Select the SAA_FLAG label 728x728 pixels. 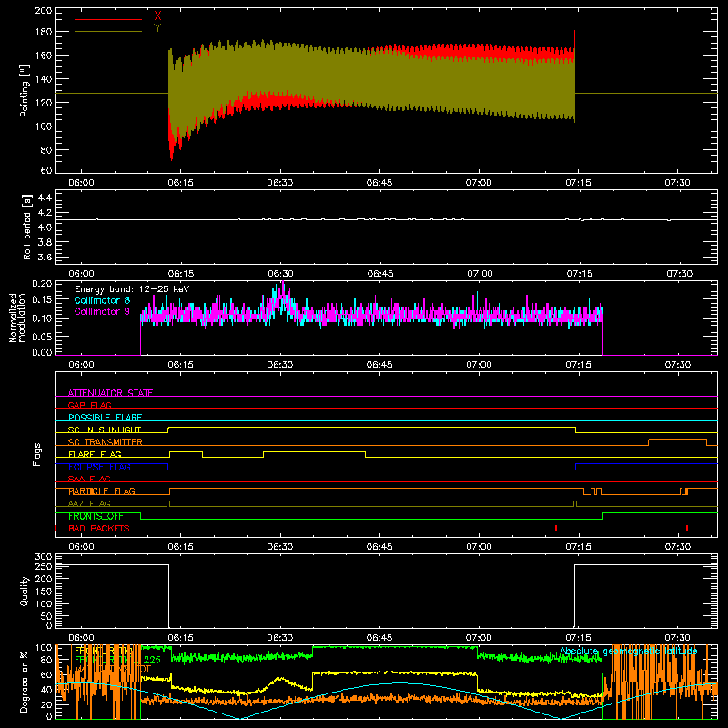pos(89,479)
